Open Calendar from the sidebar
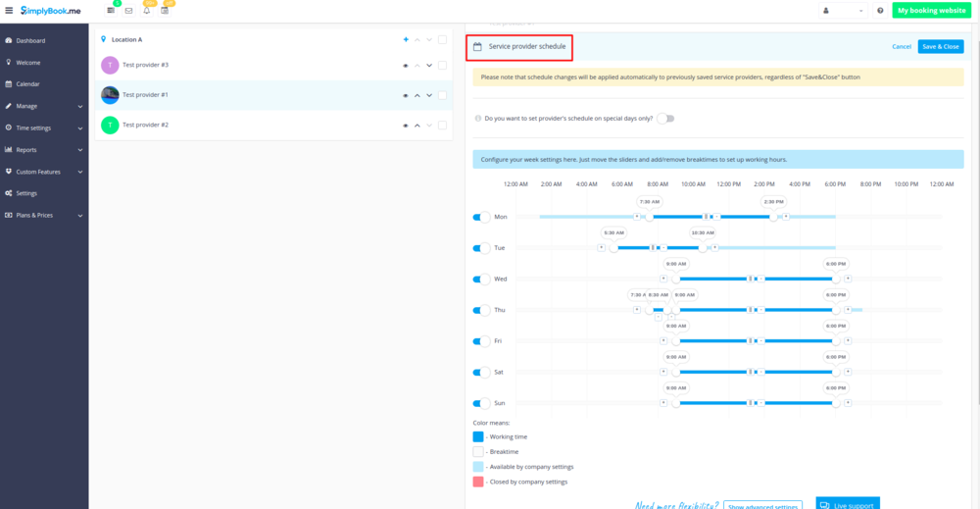The image size is (980, 509). [27, 84]
